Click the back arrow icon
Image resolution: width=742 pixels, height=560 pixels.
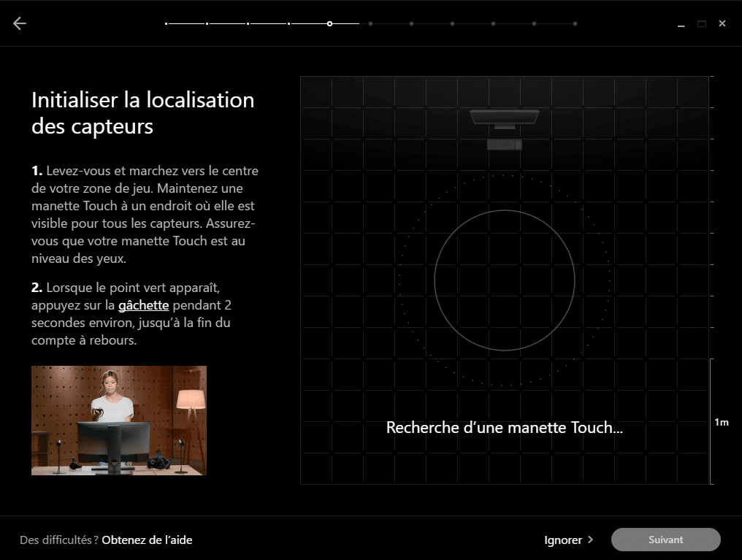[x=20, y=23]
